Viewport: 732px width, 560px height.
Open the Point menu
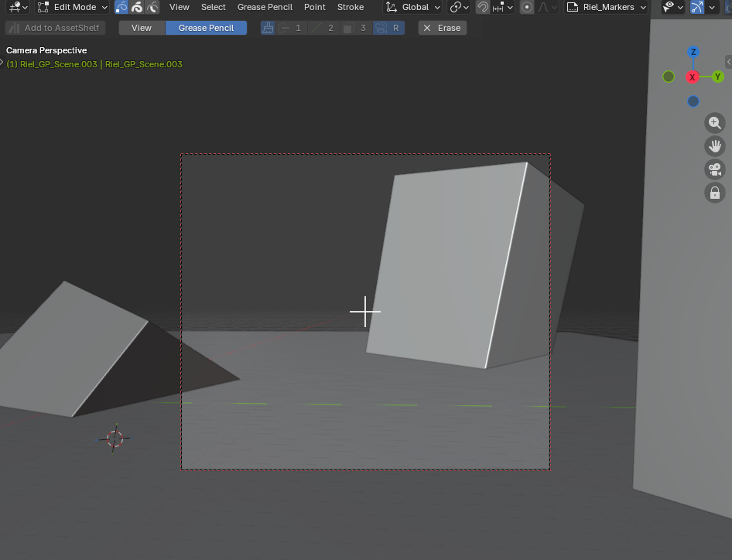315,7
